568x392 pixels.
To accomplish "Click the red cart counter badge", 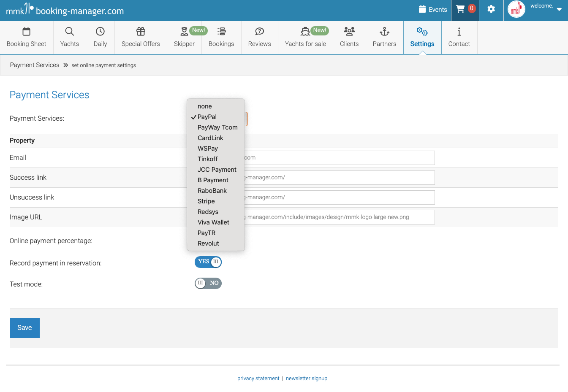I will click(472, 8).
